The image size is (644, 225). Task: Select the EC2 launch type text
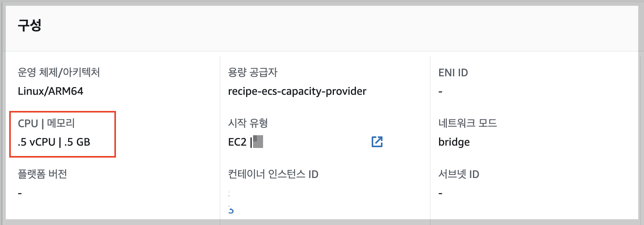pyautogui.click(x=237, y=142)
